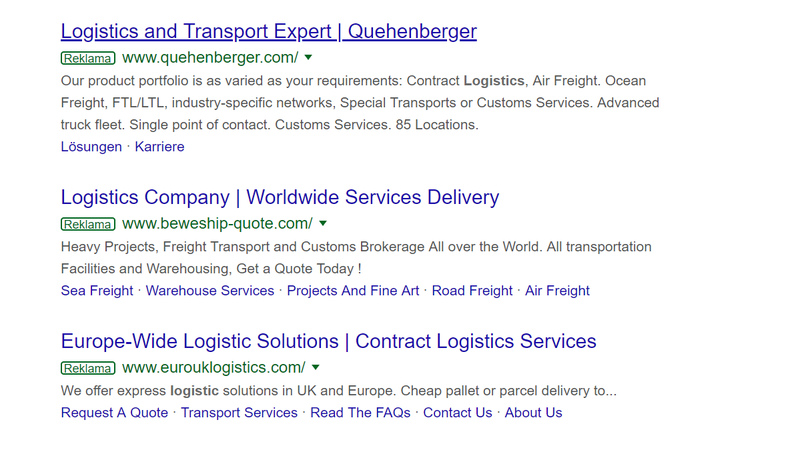Open Logistics Company Worldwide Services Delivery title
Viewport: 800px width, 450px height.
point(280,197)
